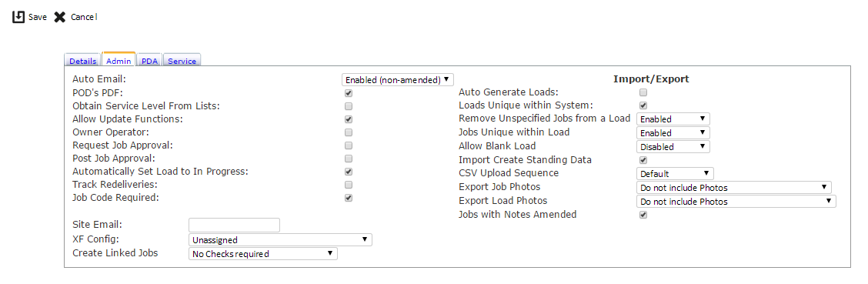Click the Site Email input field
Image resolution: width=868 pixels, height=284 pixels.
point(234,226)
